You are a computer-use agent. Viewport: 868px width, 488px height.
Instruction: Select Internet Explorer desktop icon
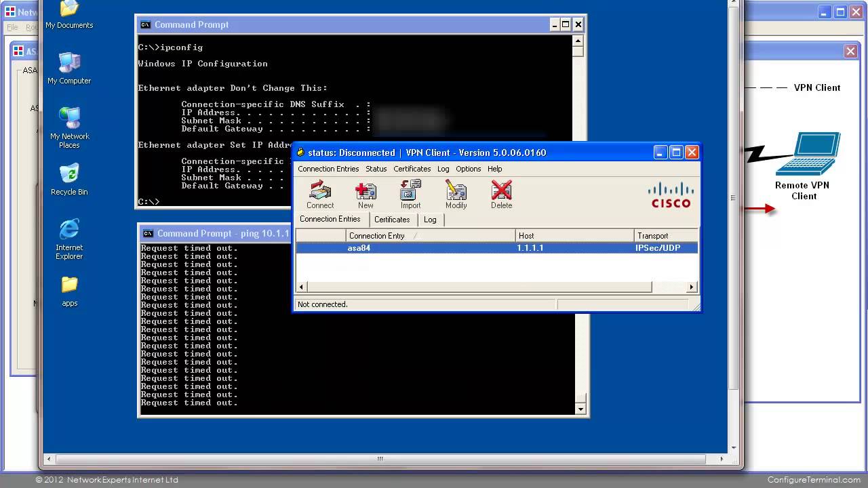point(69,239)
